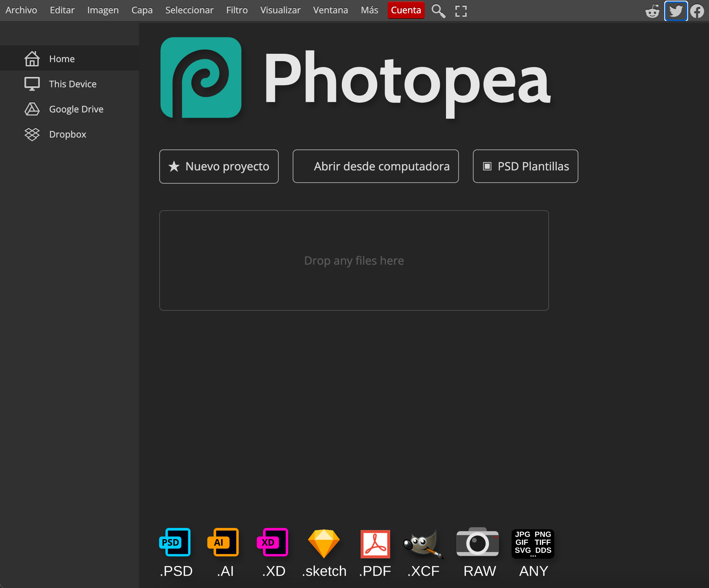Click the .PSD label text
This screenshot has width=709, height=588.
176,571
